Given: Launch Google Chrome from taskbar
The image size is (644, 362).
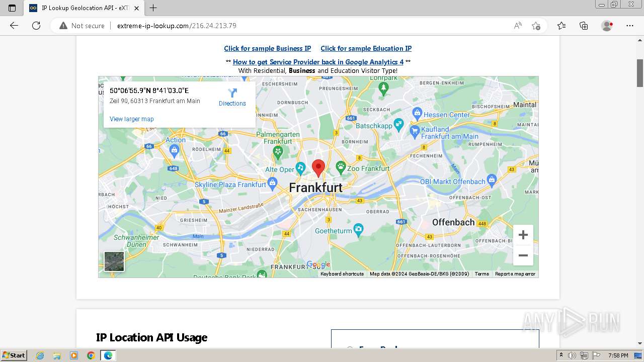Looking at the screenshot, I should click(x=91, y=355).
